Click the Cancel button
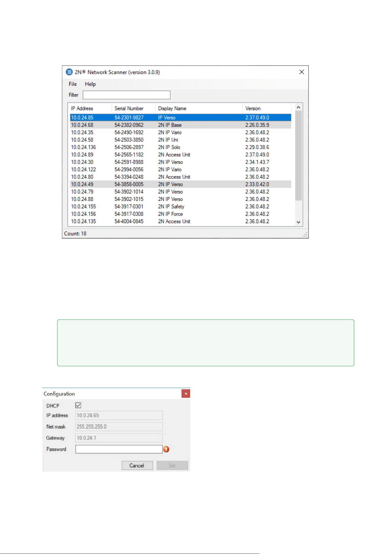This screenshot has height=554, width=392. [137, 466]
